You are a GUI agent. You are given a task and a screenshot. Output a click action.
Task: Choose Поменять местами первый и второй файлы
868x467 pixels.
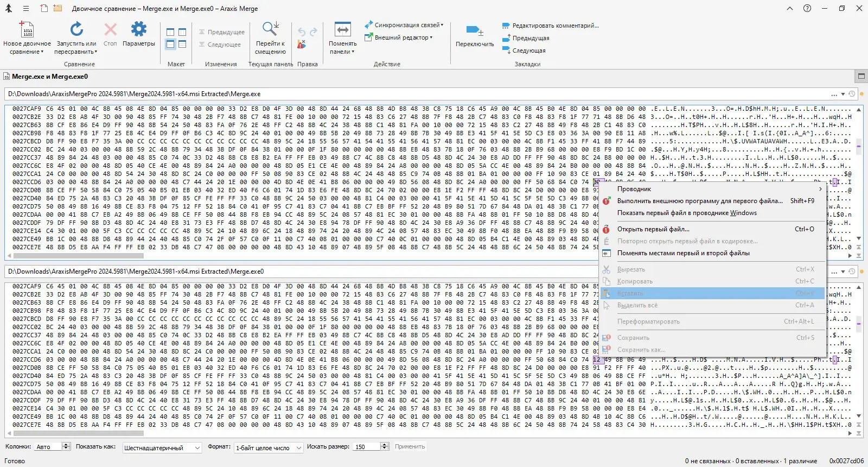[713, 253]
